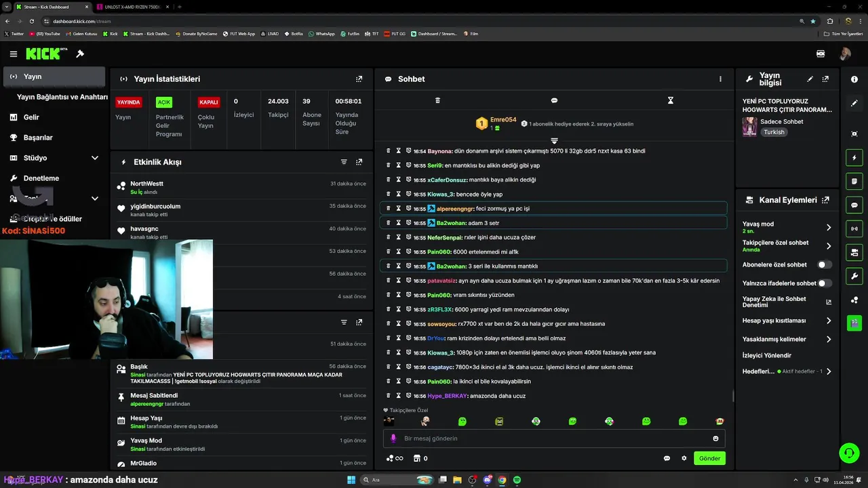
Task: Click the capture frame icon in right sidebar
Action: pos(854,134)
